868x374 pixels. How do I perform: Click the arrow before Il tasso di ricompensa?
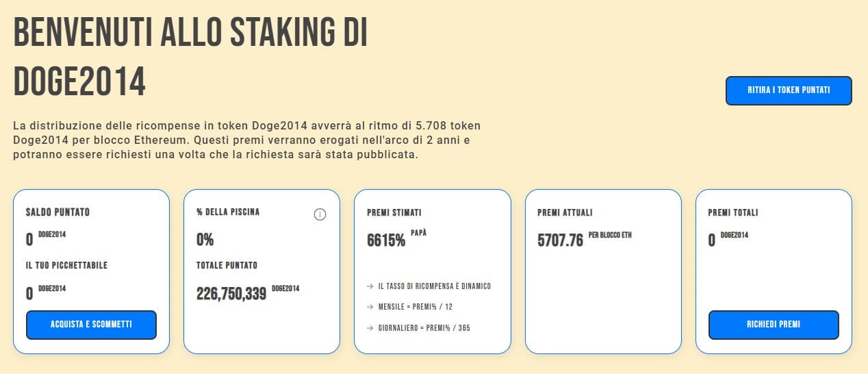[x=370, y=286]
